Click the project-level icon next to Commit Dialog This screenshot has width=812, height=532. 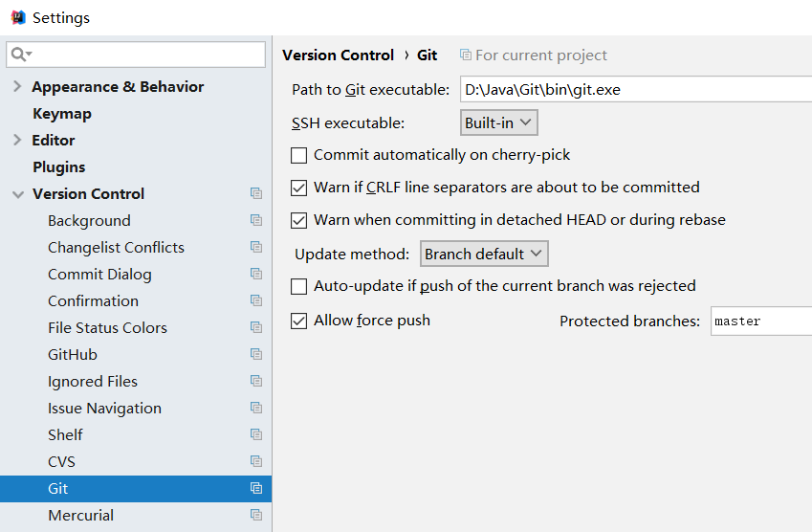tap(255, 274)
